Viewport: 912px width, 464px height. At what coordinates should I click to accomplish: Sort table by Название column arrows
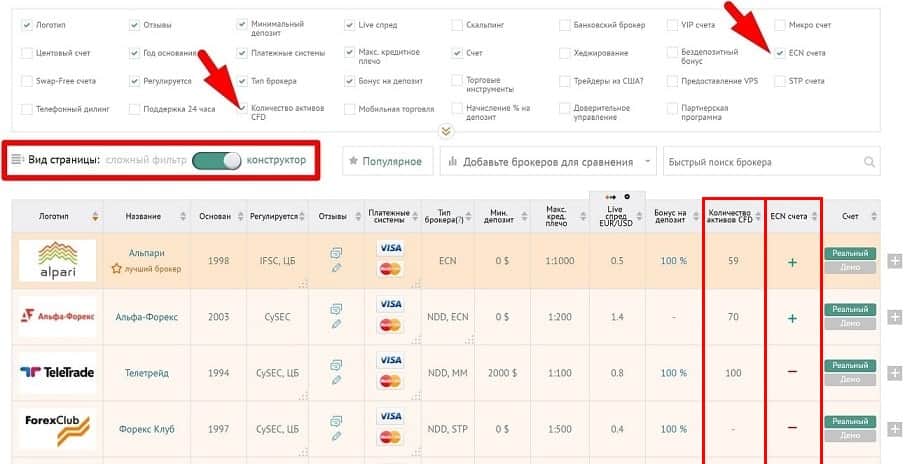pyautogui.click(x=183, y=216)
